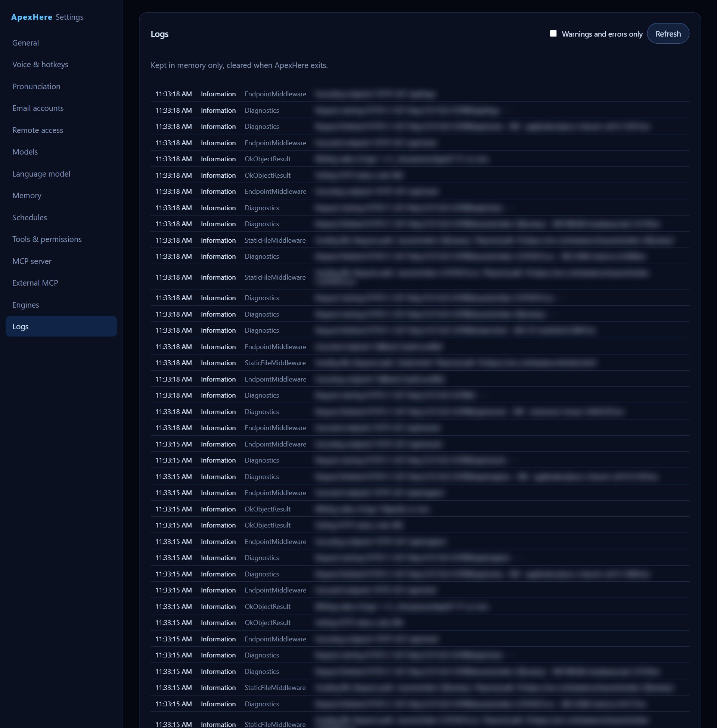Click 'Kept in memory only' description text

(239, 65)
